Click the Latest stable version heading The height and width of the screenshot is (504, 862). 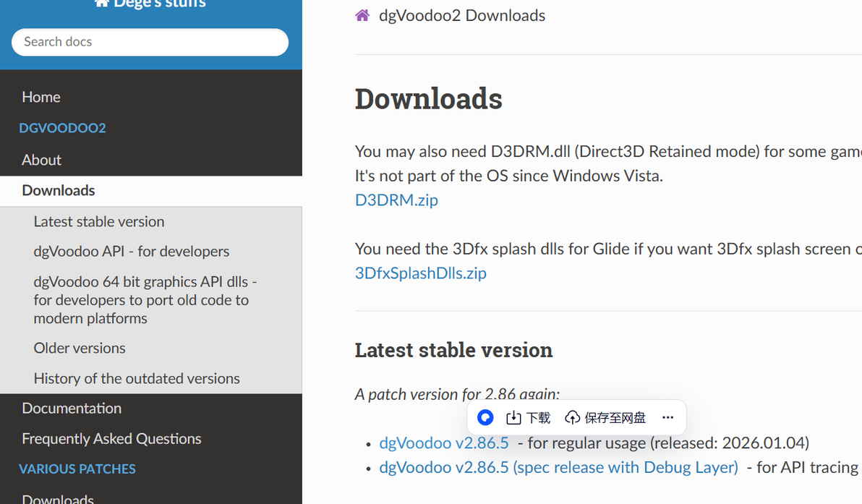453,350
